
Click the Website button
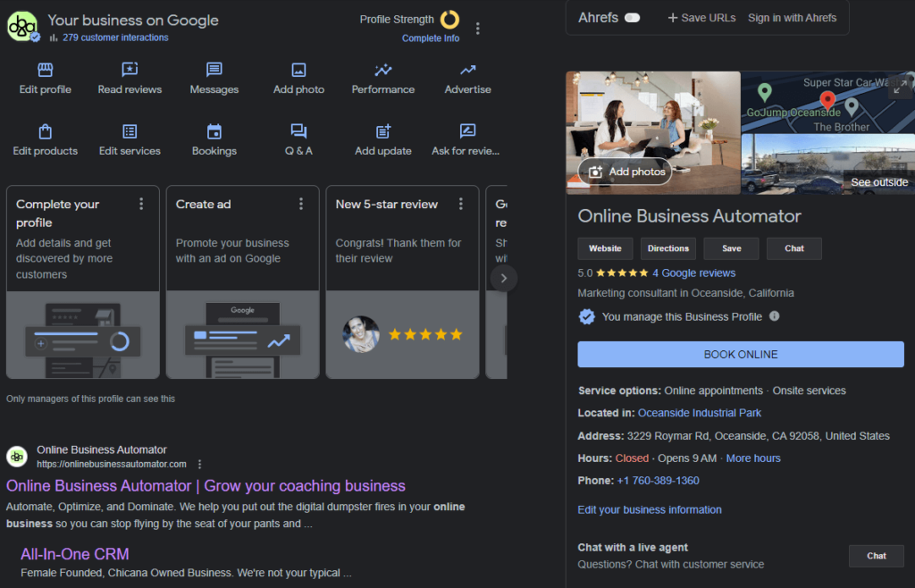[x=605, y=248]
